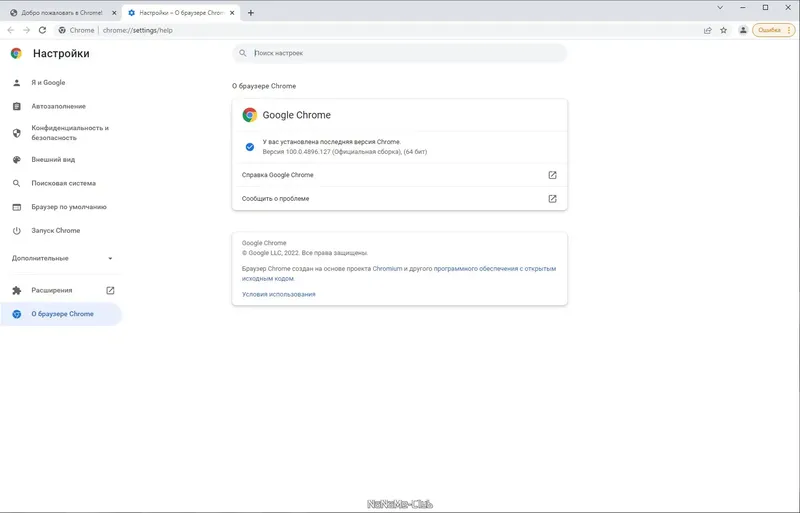Click the blue checkmark update status icon

[249, 147]
